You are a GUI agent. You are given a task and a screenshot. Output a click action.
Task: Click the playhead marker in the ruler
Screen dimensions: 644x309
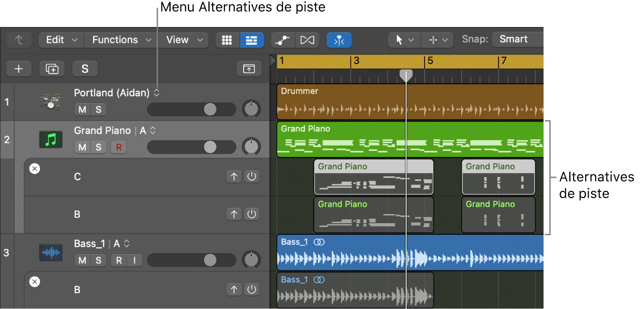pos(406,75)
